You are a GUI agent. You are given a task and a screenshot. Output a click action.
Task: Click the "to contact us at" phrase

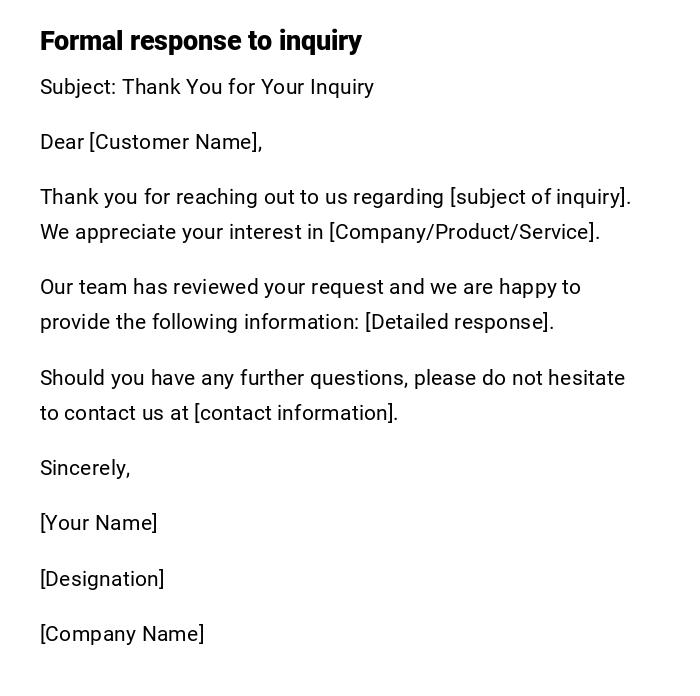[114, 413]
